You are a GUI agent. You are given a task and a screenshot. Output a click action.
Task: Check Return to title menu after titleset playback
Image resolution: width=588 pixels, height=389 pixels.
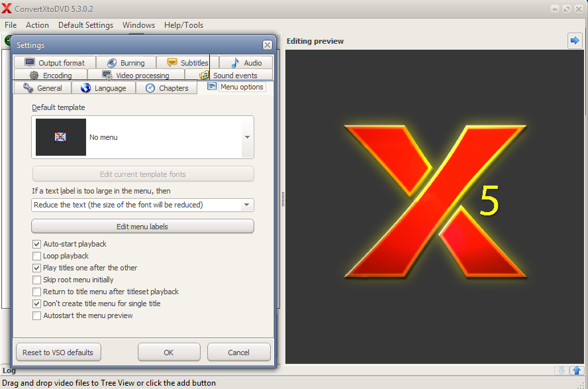click(36, 292)
